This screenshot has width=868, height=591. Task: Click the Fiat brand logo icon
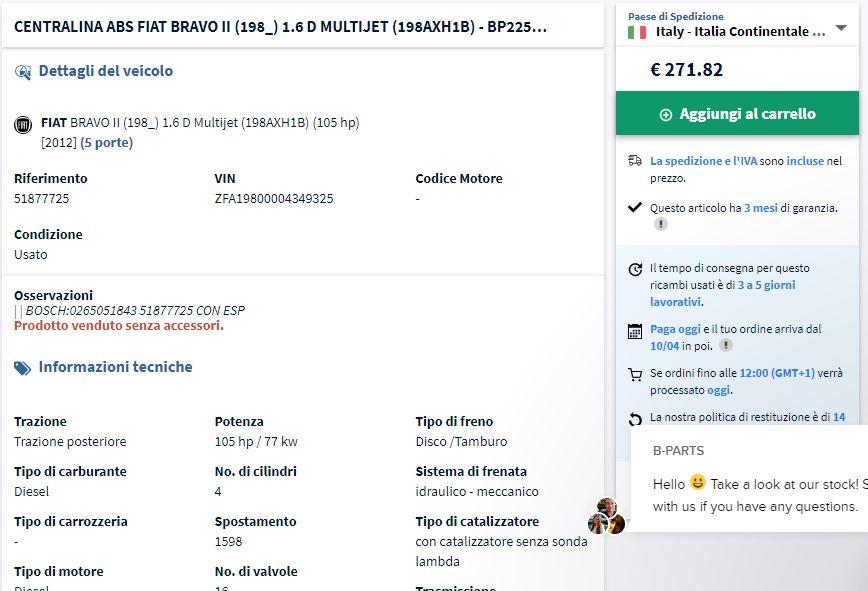coord(23,124)
